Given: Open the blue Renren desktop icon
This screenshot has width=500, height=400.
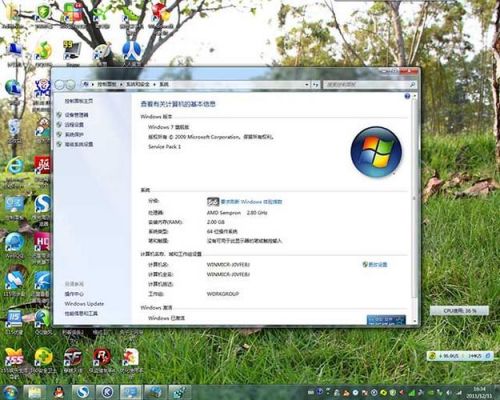Looking at the screenshot, I should [131, 51].
